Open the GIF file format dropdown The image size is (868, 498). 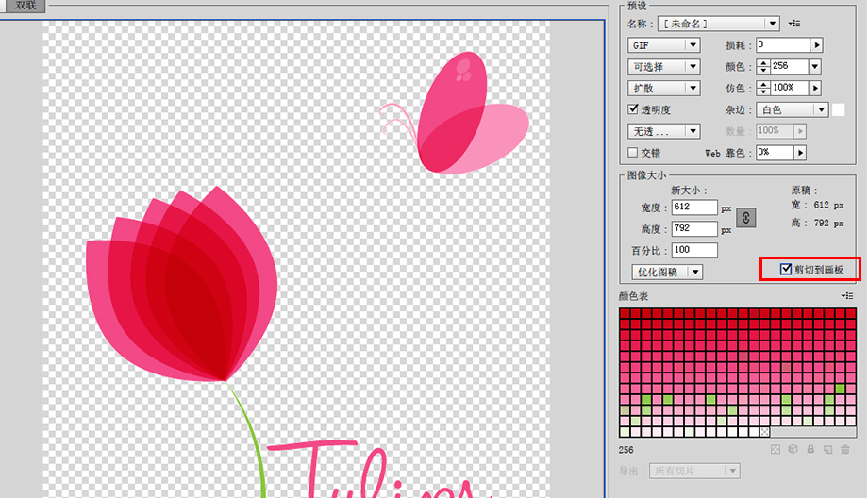[x=664, y=45]
